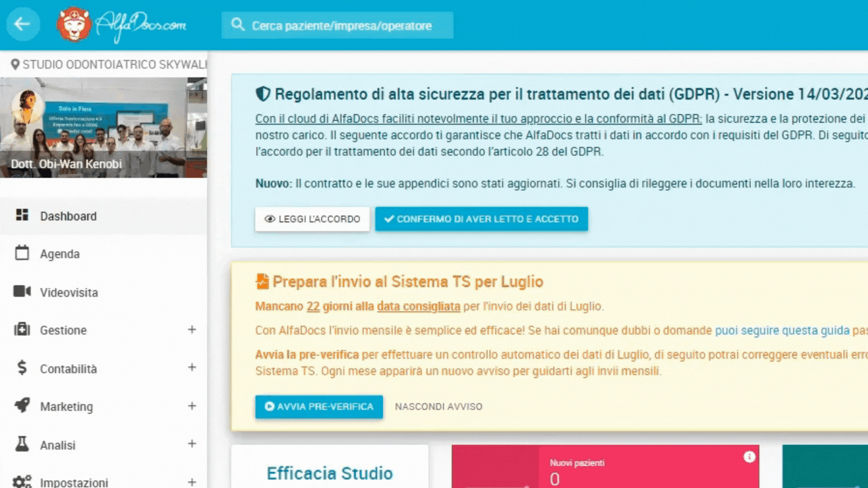Click the studio location pin icon
Image resolution: width=868 pixels, height=488 pixels.
15,65
